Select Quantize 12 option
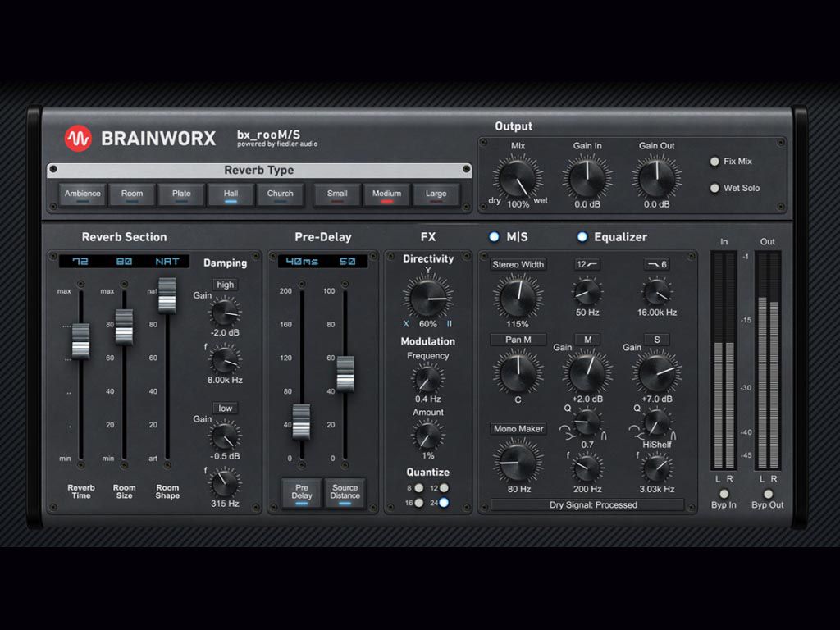840x630 pixels. pyautogui.click(x=444, y=488)
